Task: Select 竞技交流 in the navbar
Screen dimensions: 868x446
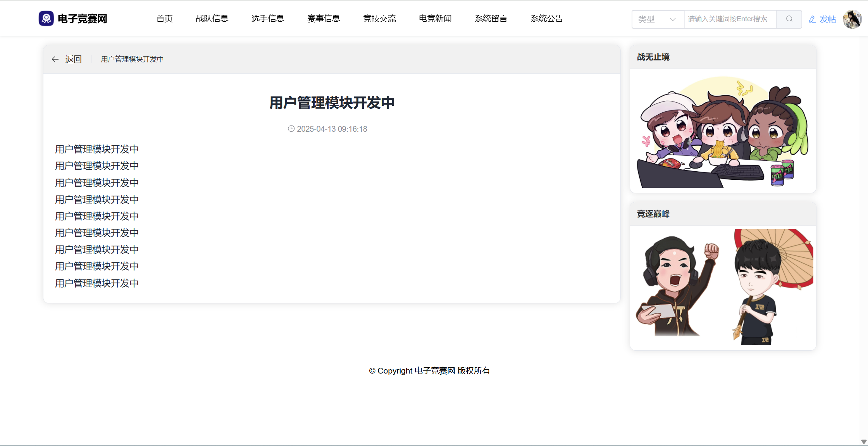Action: [379, 19]
